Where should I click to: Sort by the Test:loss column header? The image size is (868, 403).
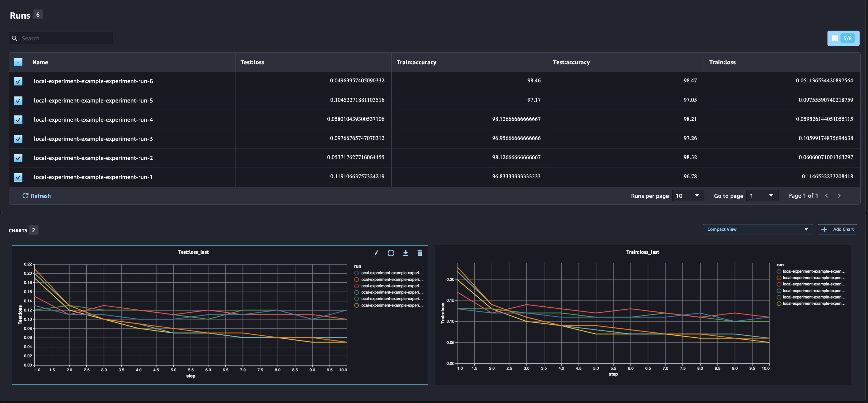coord(252,62)
